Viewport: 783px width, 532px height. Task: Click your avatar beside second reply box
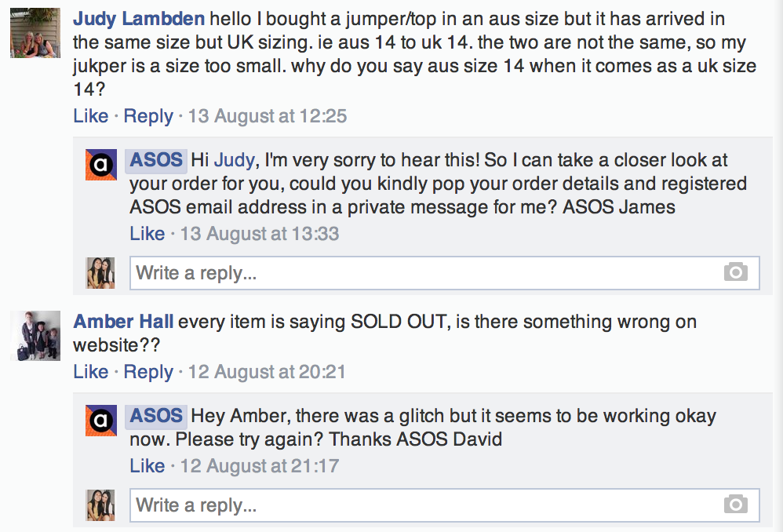100,505
